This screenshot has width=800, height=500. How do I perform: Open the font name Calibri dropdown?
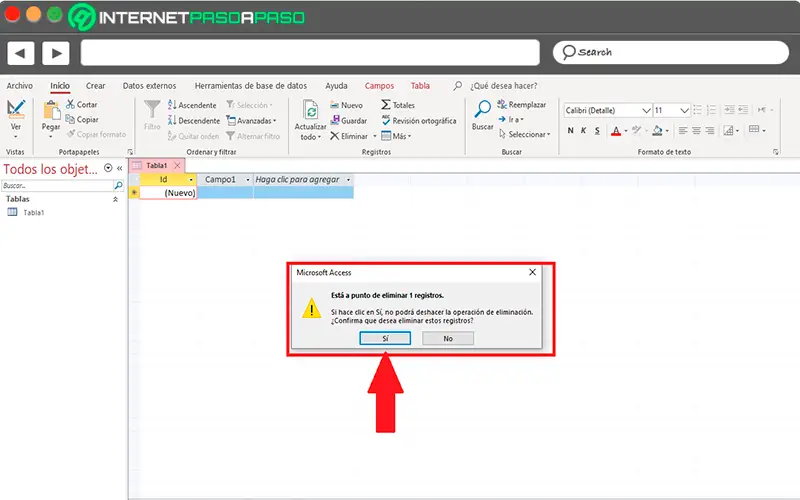pyautogui.click(x=646, y=110)
